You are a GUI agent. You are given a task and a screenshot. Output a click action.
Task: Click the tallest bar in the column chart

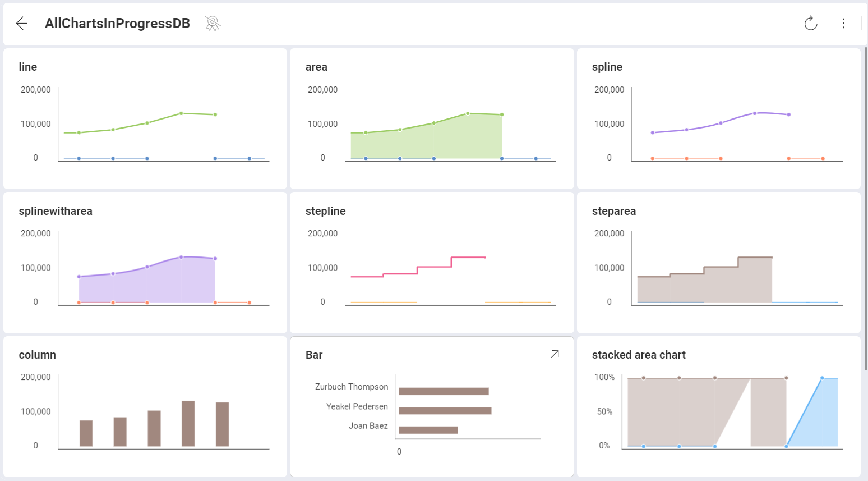pos(188,424)
